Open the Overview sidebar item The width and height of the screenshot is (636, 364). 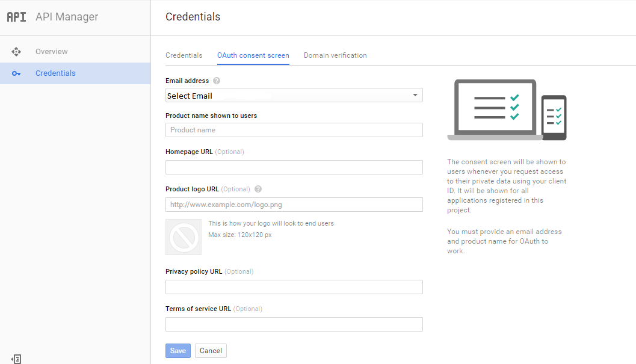click(x=75, y=52)
